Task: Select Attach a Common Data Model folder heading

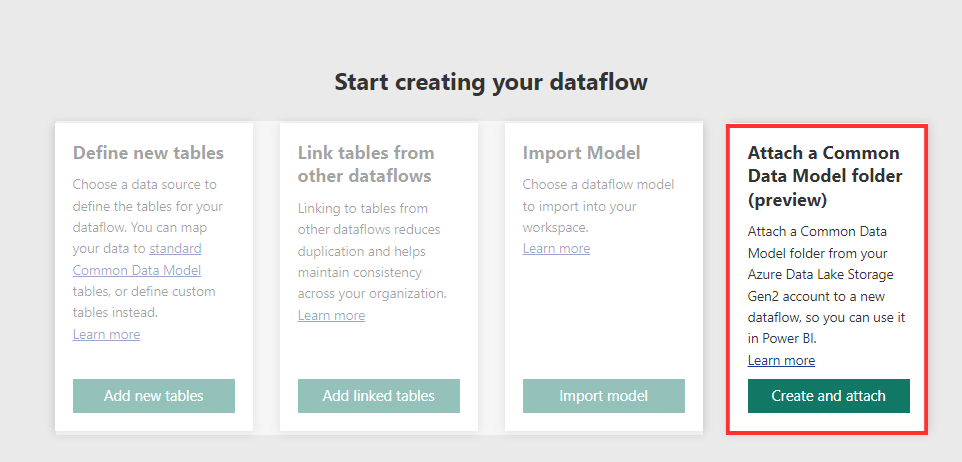Action: 825,176
